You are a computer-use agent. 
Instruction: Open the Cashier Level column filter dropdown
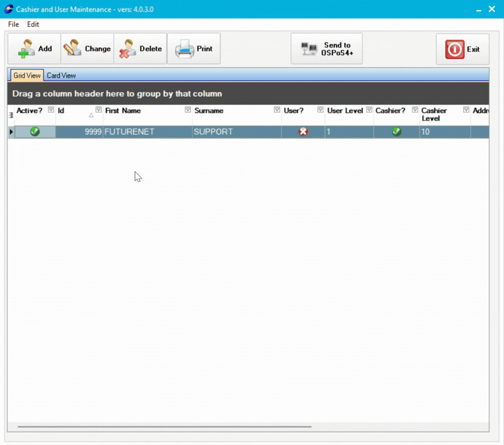(466, 110)
